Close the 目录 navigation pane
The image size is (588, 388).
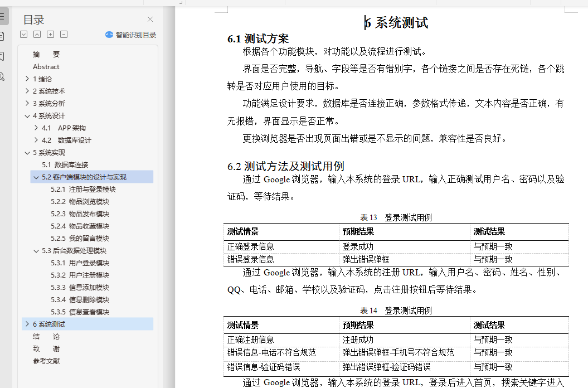(x=150, y=19)
